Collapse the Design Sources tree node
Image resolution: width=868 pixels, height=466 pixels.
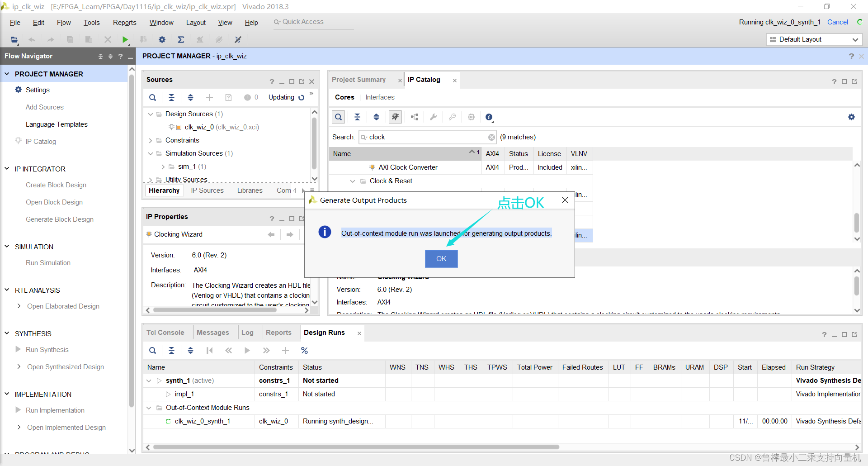click(151, 114)
